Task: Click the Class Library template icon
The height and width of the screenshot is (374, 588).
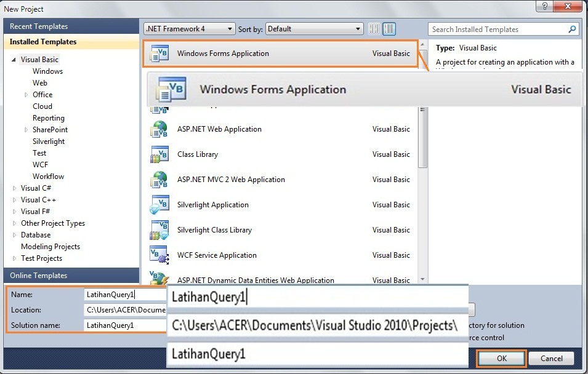Action: tap(159, 154)
